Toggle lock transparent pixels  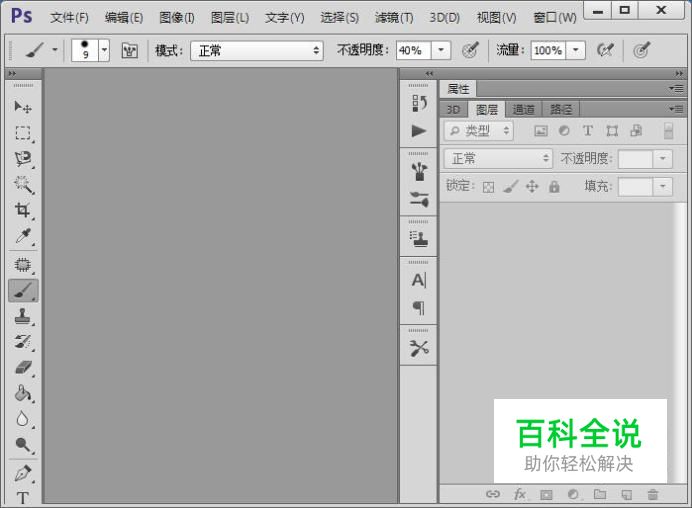488,187
